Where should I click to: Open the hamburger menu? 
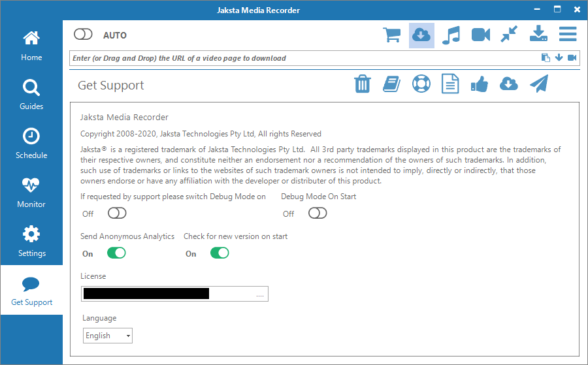pyautogui.click(x=568, y=34)
